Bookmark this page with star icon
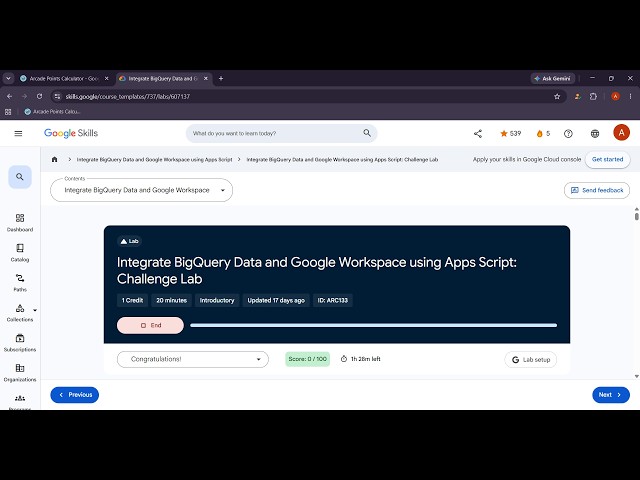 click(557, 96)
